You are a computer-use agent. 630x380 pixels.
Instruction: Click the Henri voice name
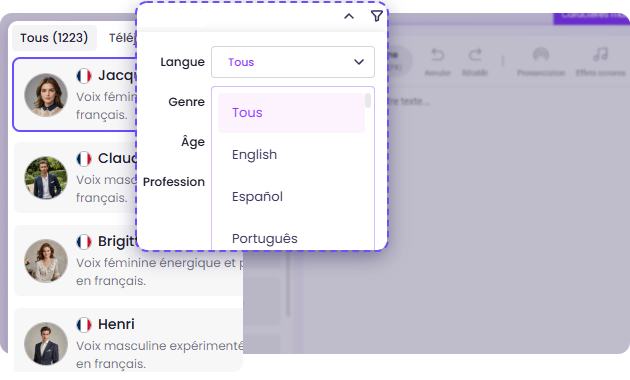point(116,324)
